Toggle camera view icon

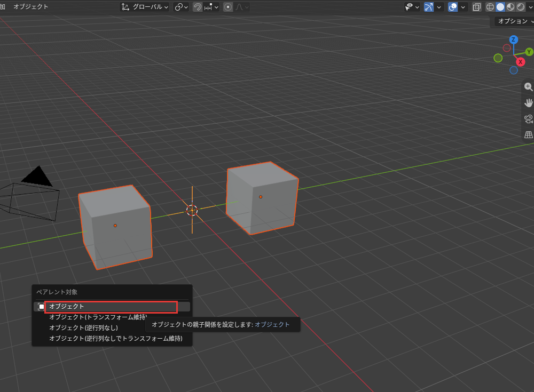pos(528,119)
